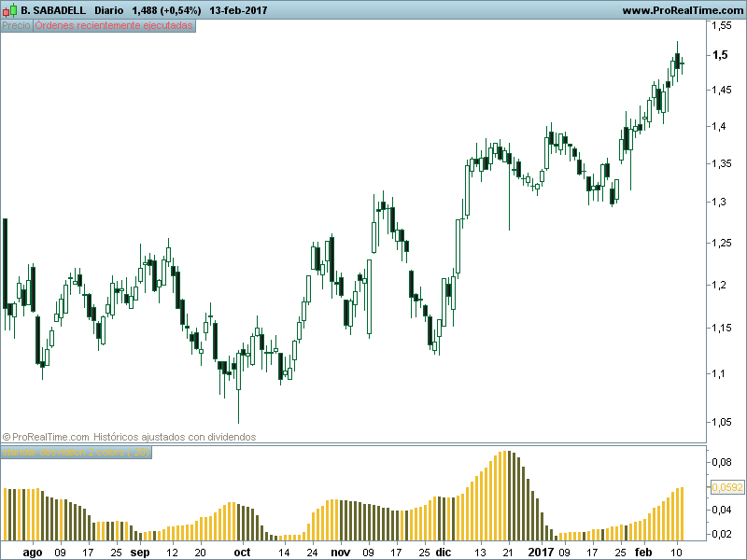Click the B. SABADELL instrument name

pyautogui.click(x=53, y=10)
